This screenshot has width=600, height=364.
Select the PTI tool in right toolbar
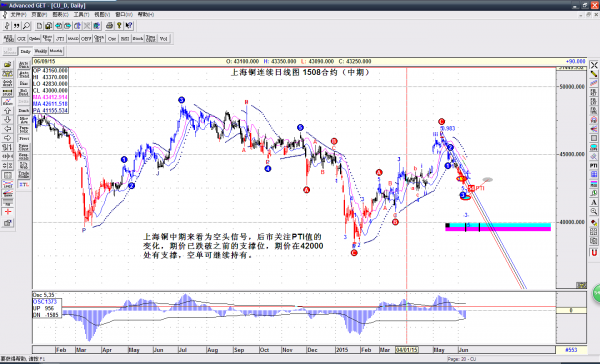[x=593, y=165]
